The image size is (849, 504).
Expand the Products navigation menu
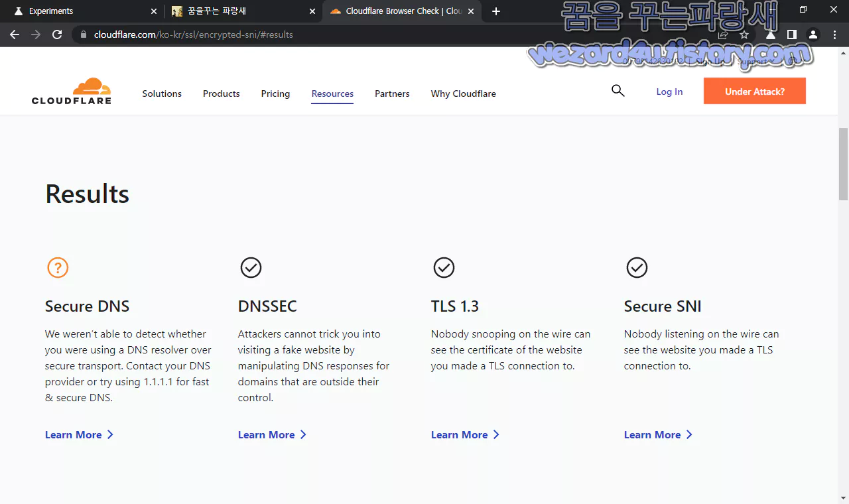pyautogui.click(x=221, y=94)
